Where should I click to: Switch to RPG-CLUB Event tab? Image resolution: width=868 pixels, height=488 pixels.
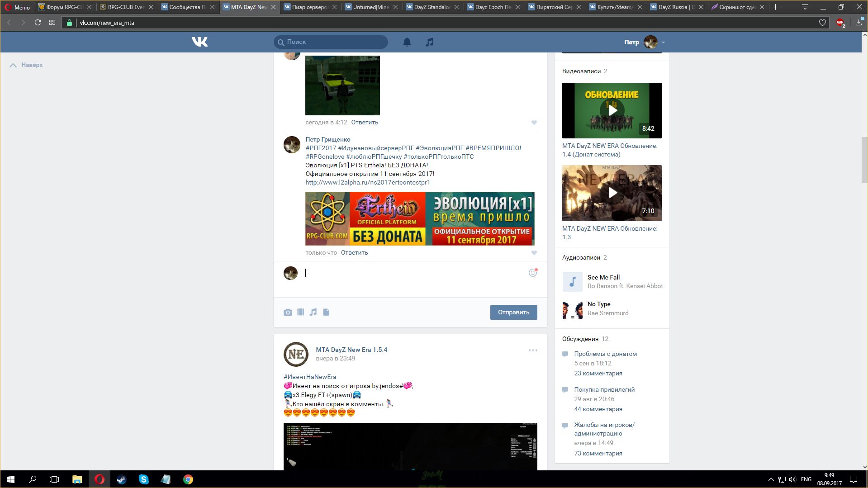(126, 7)
